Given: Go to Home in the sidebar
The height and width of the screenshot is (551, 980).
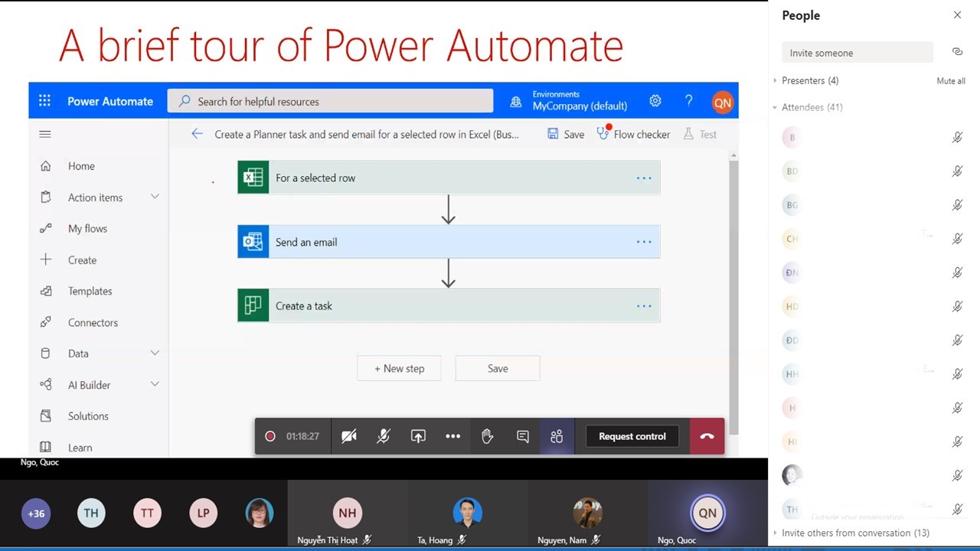Looking at the screenshot, I should [x=81, y=166].
